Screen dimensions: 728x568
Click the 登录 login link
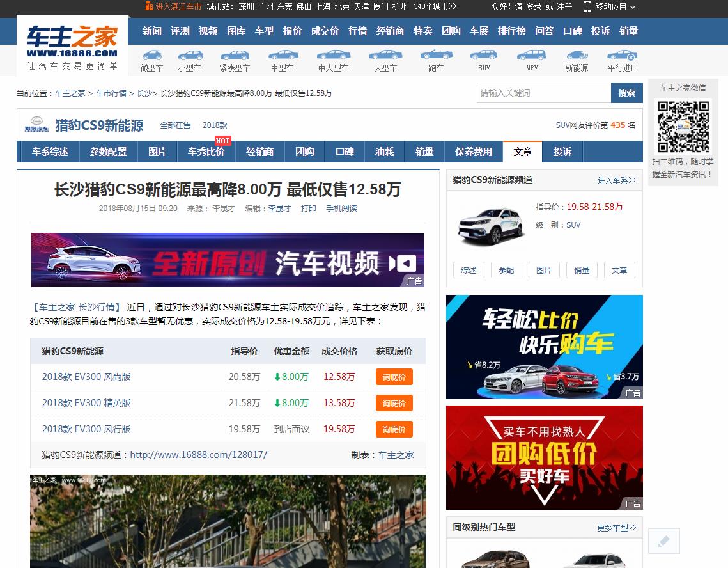(534, 6)
